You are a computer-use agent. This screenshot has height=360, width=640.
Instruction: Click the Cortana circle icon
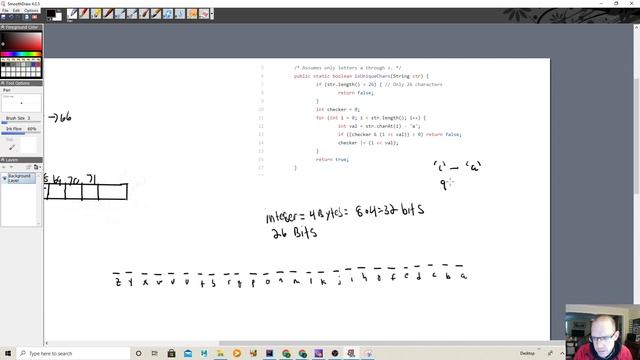click(x=138, y=353)
